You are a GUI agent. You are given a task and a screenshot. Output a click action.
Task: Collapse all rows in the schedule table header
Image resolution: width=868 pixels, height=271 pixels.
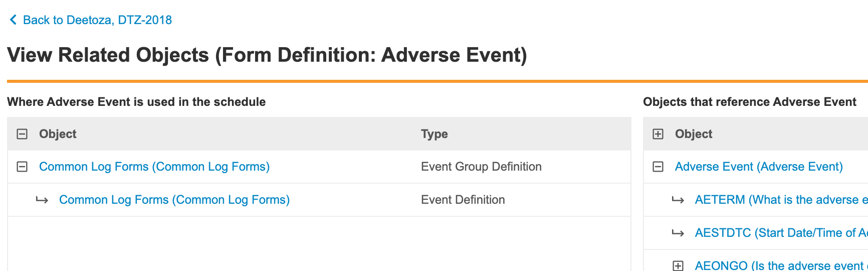tap(22, 134)
